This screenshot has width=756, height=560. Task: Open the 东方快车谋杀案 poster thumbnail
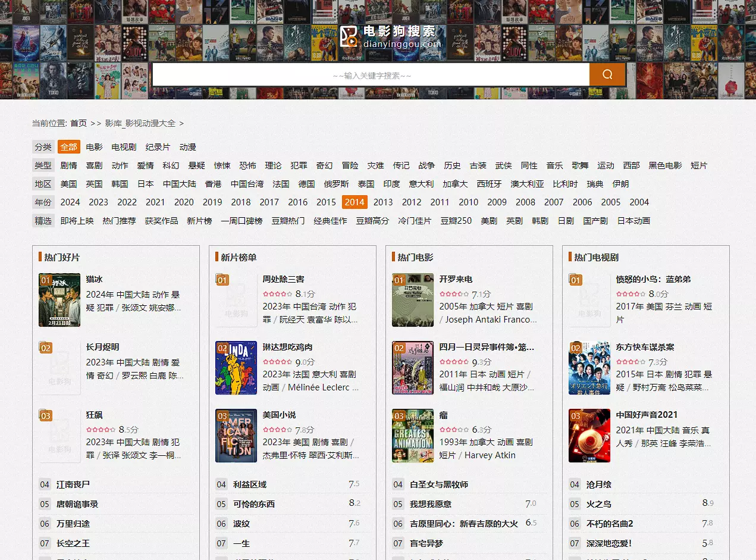[589, 368]
